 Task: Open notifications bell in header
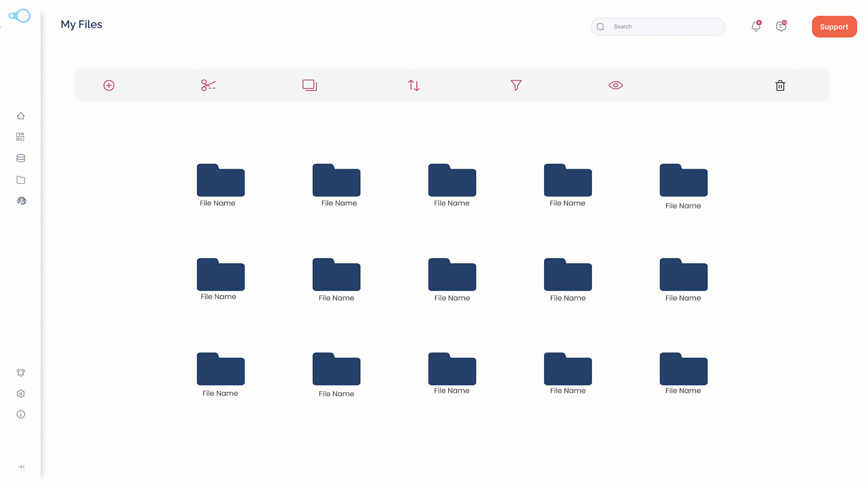tap(756, 27)
